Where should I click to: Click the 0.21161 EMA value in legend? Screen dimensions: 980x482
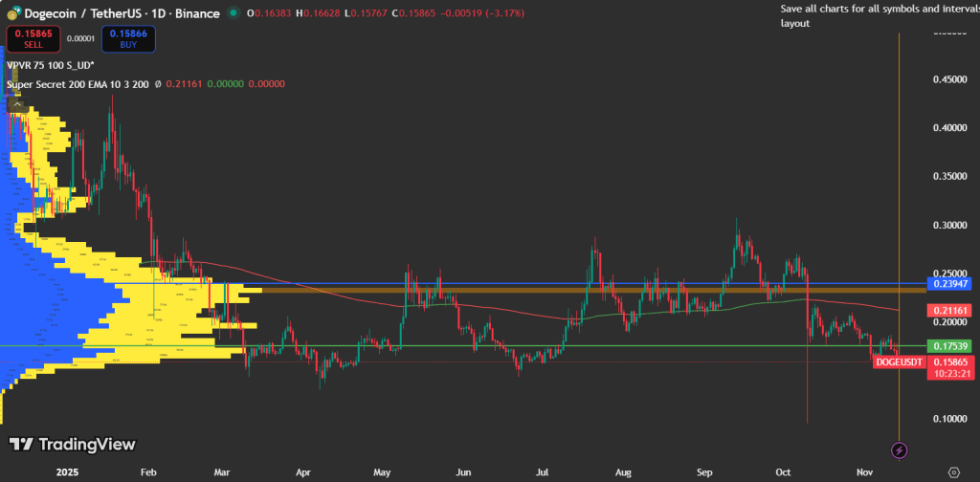point(183,83)
